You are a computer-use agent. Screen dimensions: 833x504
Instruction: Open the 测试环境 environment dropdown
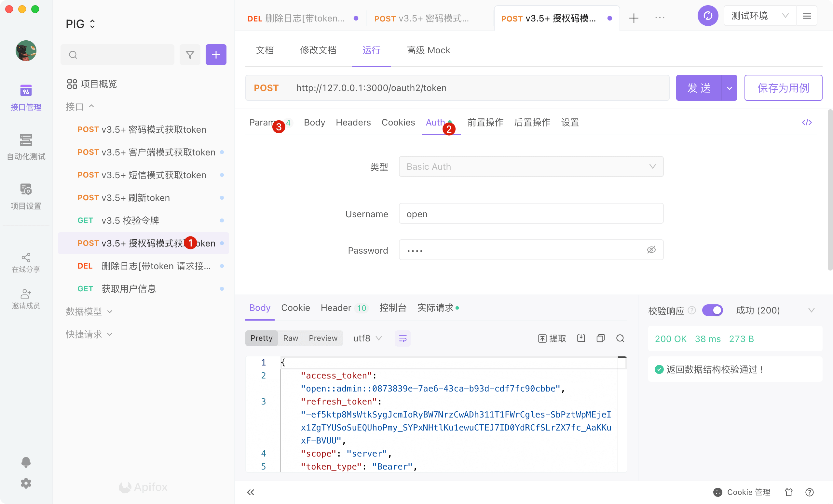click(759, 16)
